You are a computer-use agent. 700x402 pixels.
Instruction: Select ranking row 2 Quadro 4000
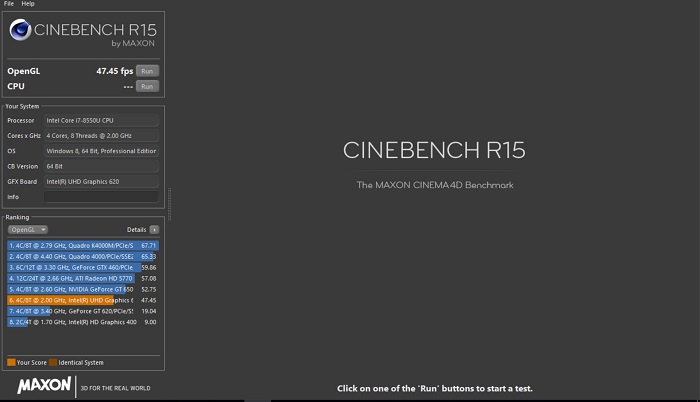coord(83,256)
